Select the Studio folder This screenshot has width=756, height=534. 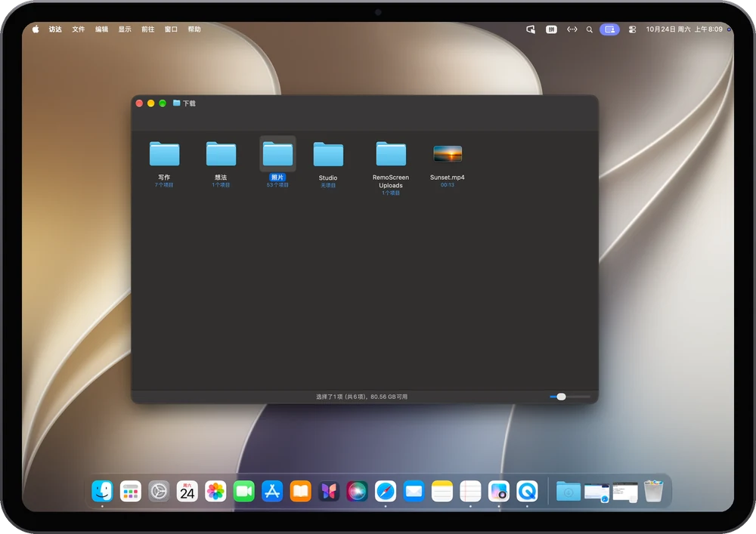pos(328,154)
